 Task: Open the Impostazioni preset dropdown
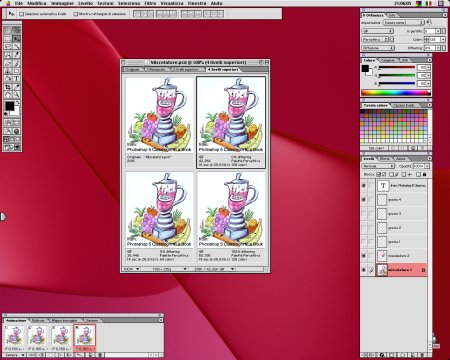tap(404, 22)
